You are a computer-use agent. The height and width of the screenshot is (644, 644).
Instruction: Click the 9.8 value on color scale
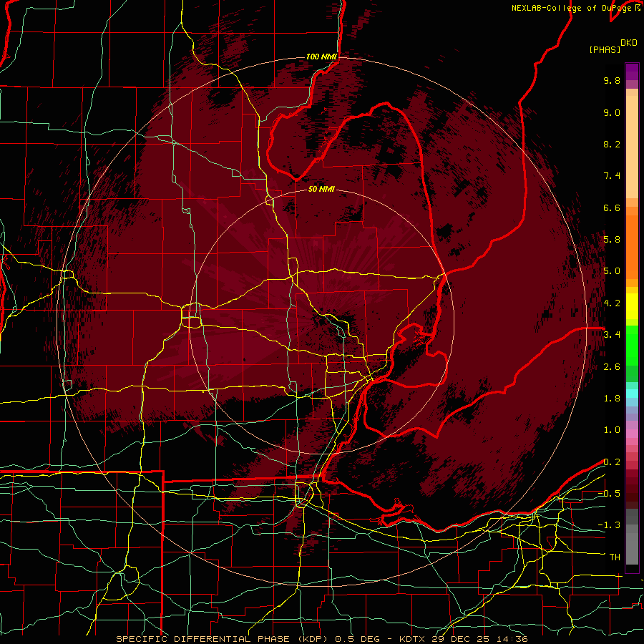click(x=612, y=80)
